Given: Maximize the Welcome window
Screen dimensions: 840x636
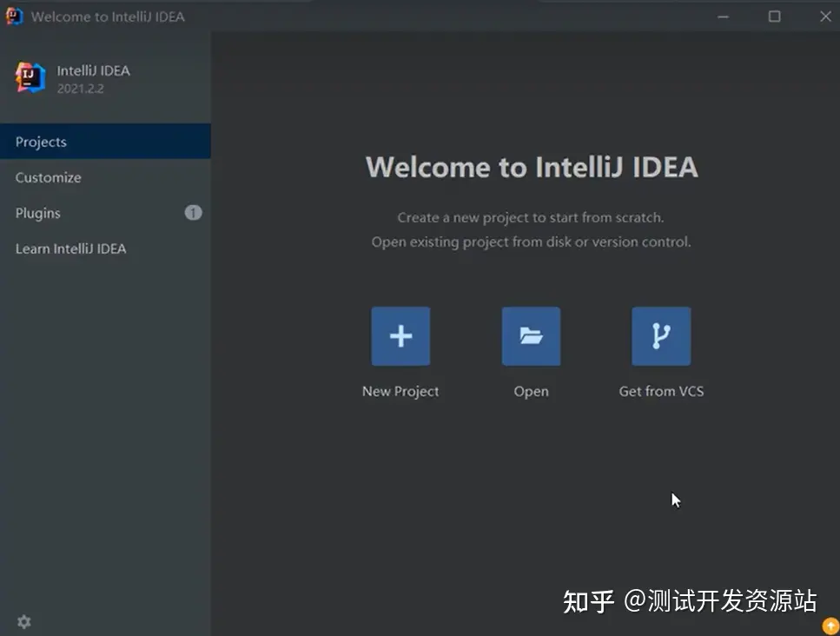Looking at the screenshot, I should (x=774, y=17).
